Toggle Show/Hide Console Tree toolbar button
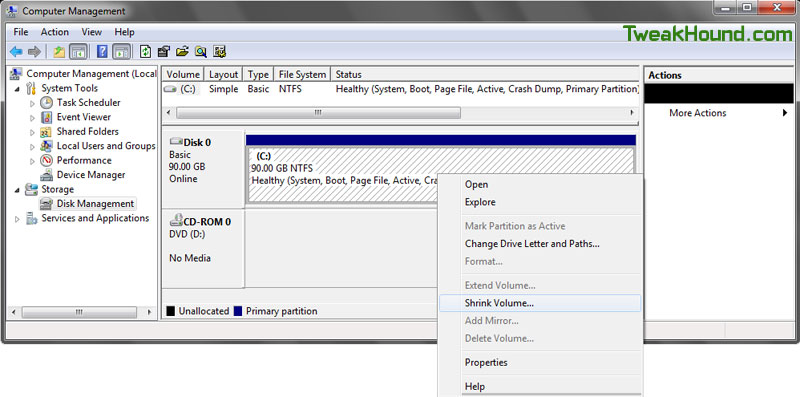Image resolution: width=800 pixels, height=397 pixels. 78,52
